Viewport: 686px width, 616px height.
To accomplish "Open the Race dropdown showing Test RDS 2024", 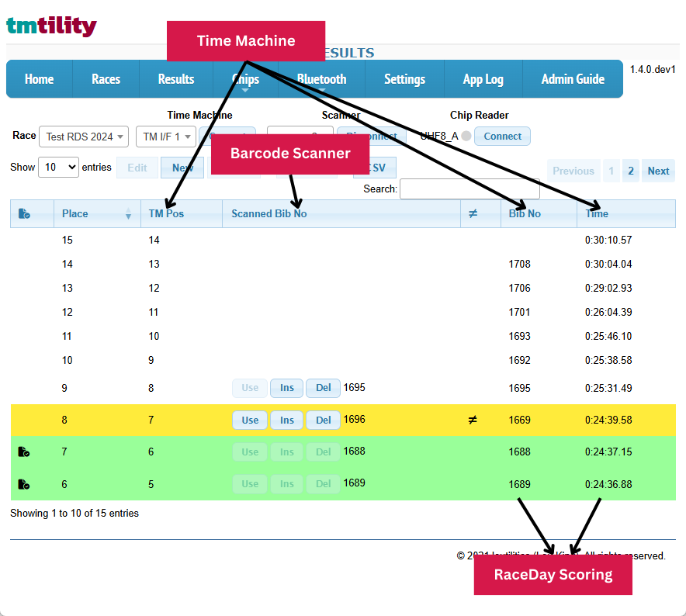I will (x=84, y=137).
